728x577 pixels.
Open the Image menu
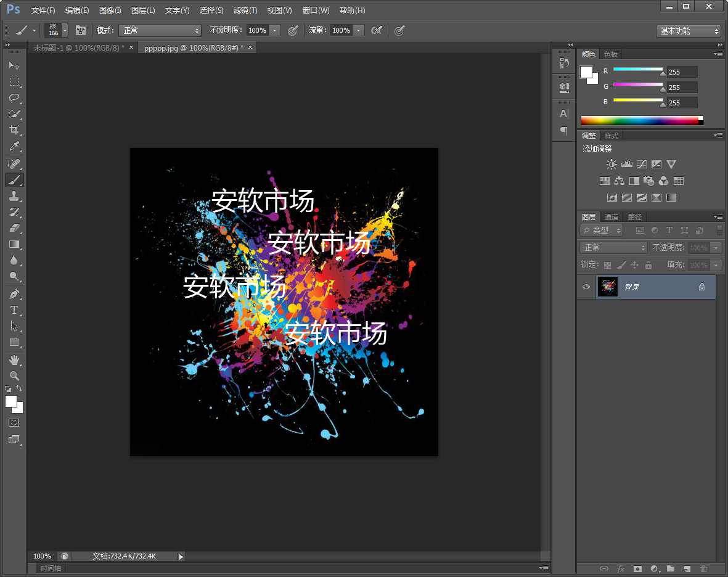110,10
